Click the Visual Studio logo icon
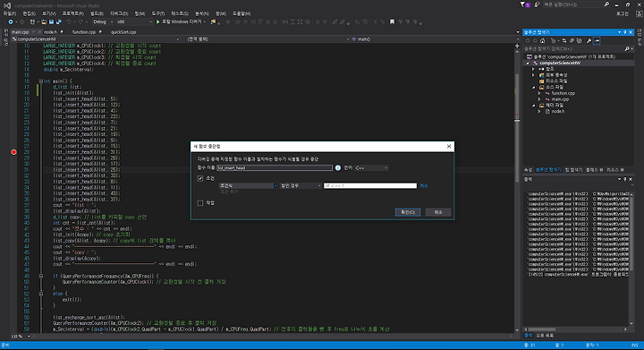The image size is (644, 350). (x=7, y=5)
